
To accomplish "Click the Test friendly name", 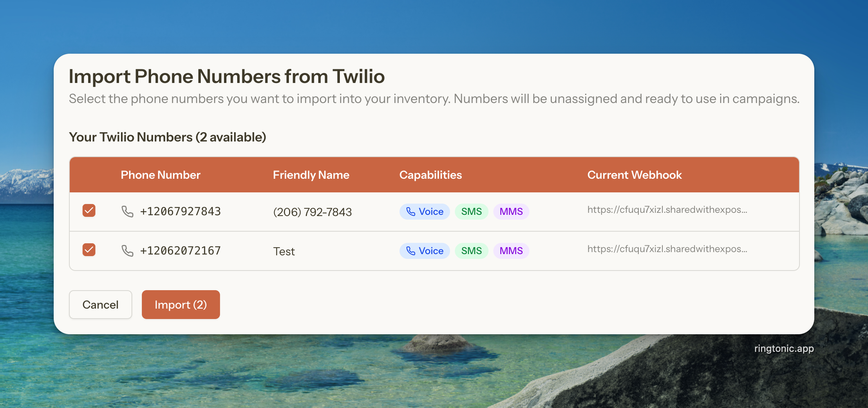I will pyautogui.click(x=284, y=251).
